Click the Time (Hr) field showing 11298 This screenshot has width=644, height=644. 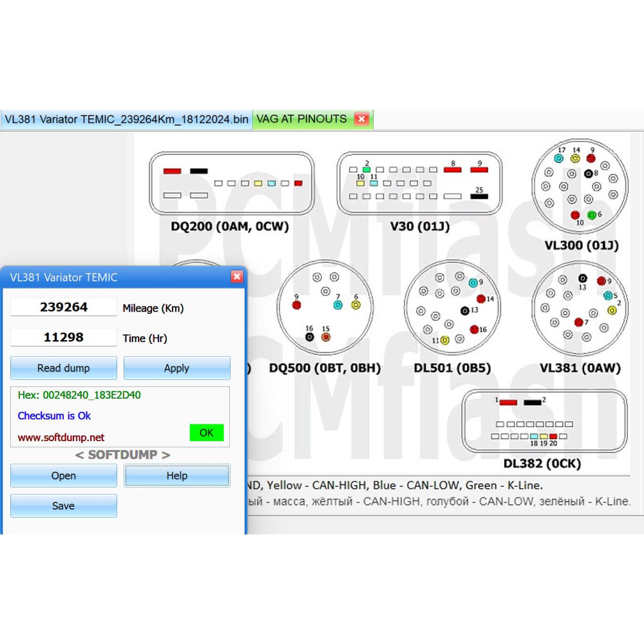point(64,337)
